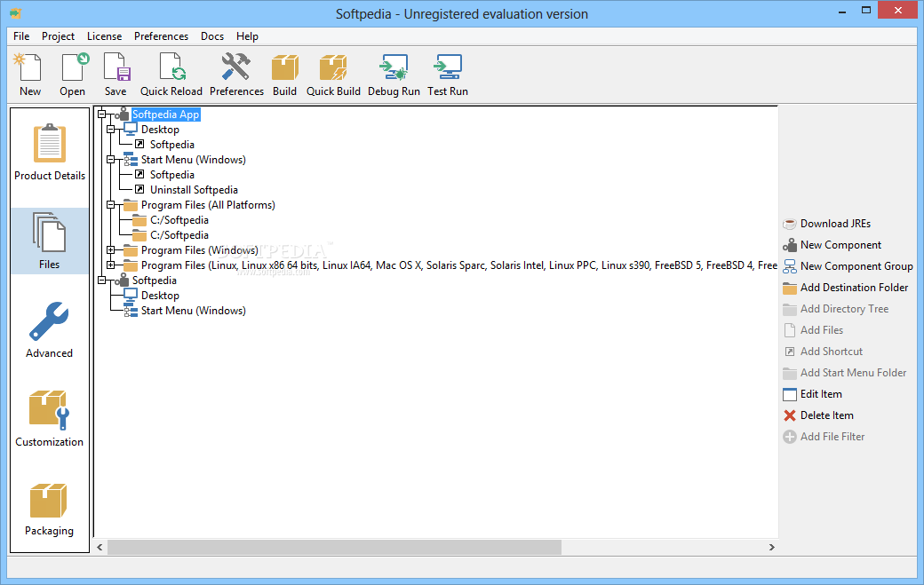924x585 pixels.
Task: Open the Docs menu
Action: (x=212, y=36)
